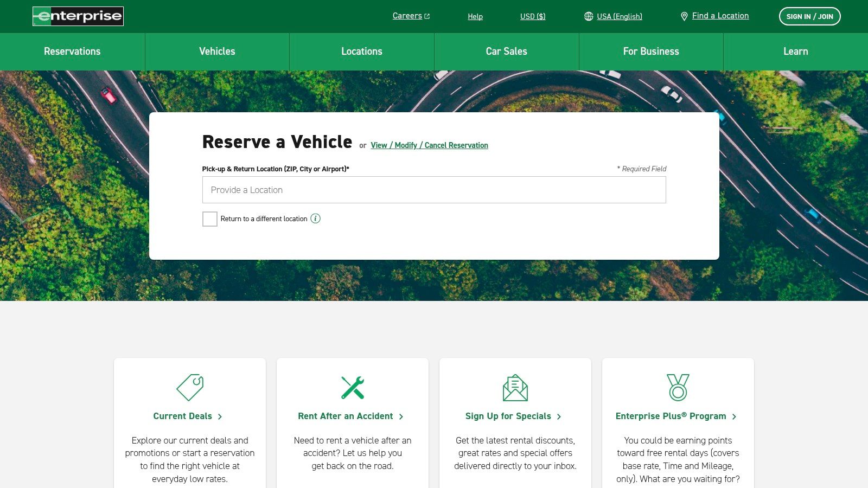Click the external link icon beside Careers
This screenshot has width=868, height=488.
427,16
